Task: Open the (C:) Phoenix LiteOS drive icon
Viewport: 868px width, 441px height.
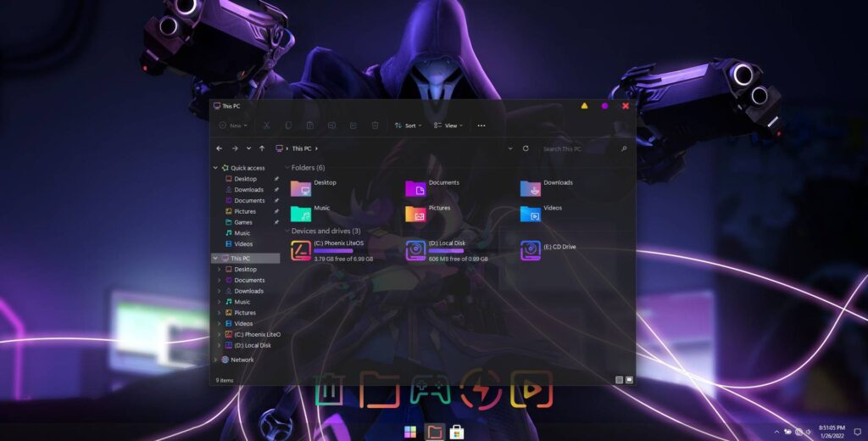Action: 301,250
